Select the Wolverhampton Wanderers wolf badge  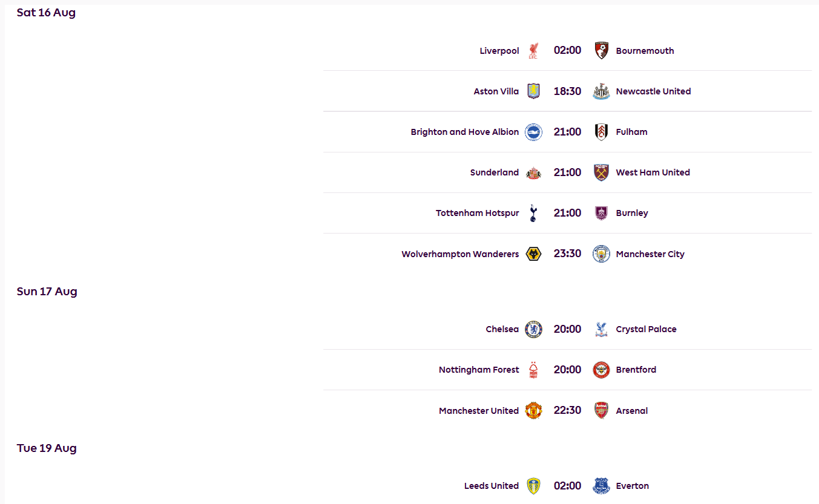(533, 254)
